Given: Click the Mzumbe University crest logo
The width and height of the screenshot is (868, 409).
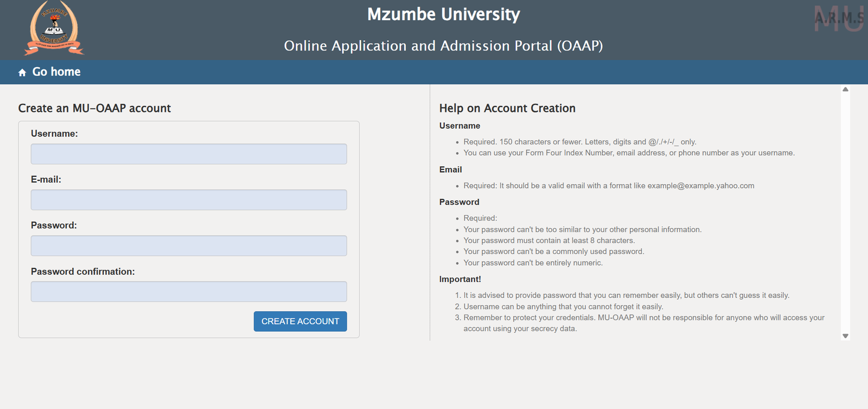Looking at the screenshot, I should (54, 28).
